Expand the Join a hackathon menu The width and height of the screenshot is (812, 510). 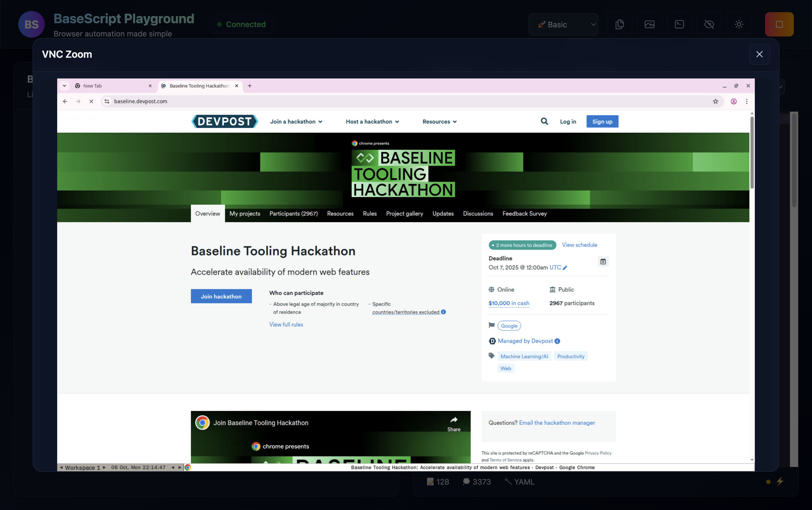point(296,122)
